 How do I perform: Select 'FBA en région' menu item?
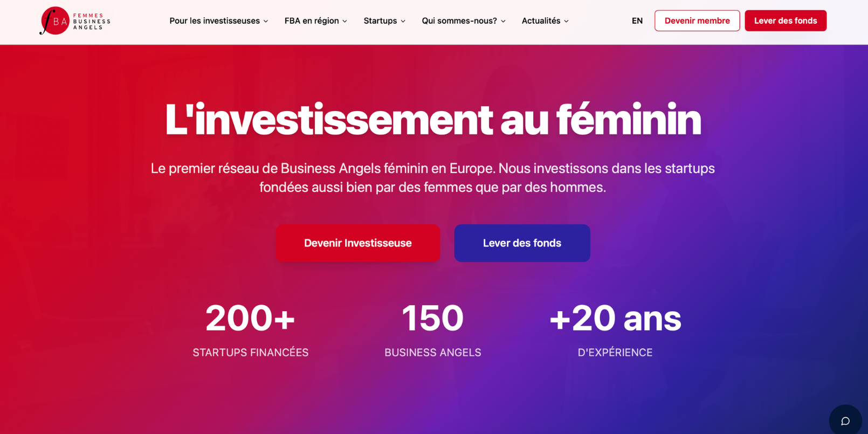pyautogui.click(x=312, y=20)
